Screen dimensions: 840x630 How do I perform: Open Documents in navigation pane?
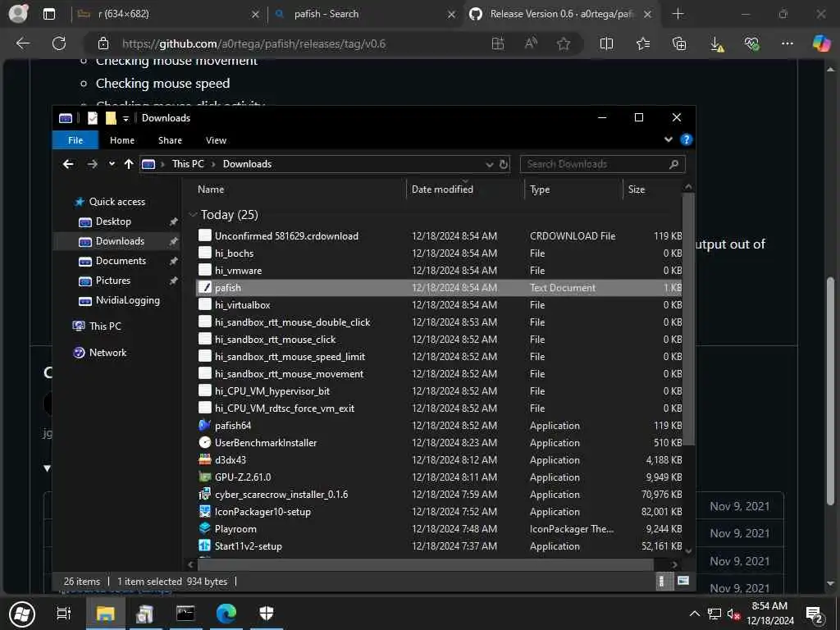pyautogui.click(x=121, y=261)
